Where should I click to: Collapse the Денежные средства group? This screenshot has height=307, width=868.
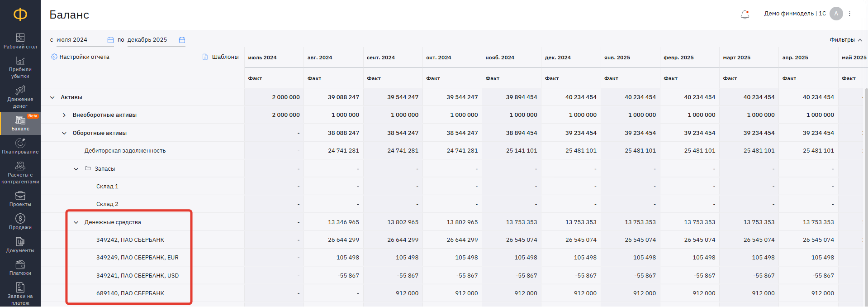coord(76,222)
